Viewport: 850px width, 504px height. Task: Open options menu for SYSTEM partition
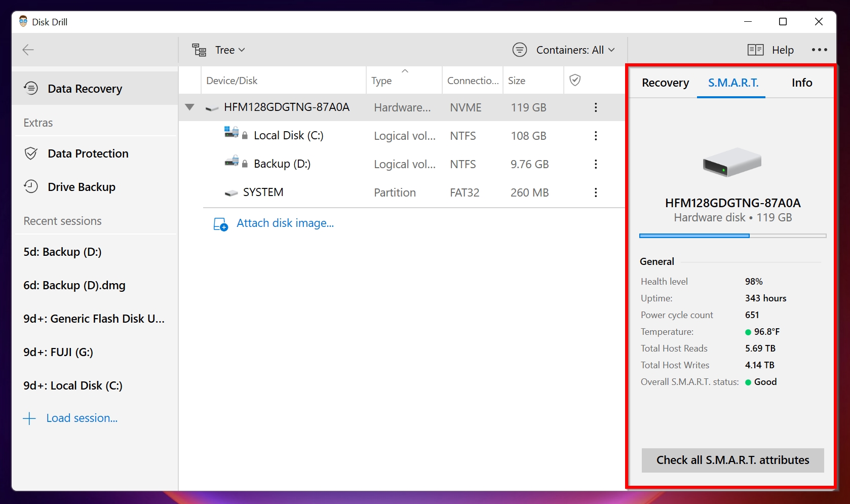click(596, 192)
